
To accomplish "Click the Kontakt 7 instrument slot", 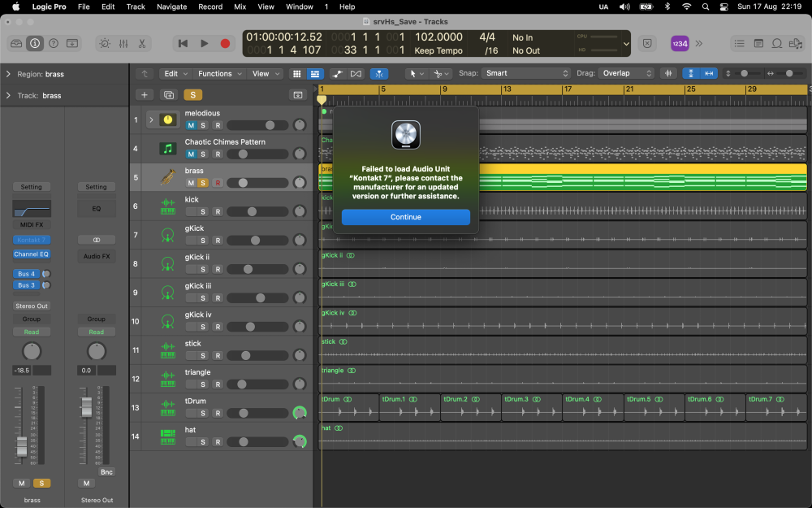I will [x=32, y=240].
